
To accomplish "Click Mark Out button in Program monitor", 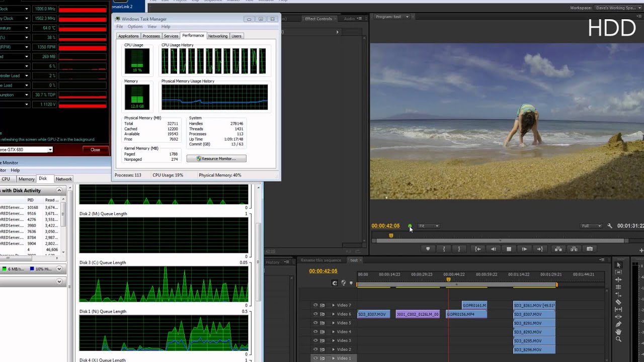I will (459, 249).
